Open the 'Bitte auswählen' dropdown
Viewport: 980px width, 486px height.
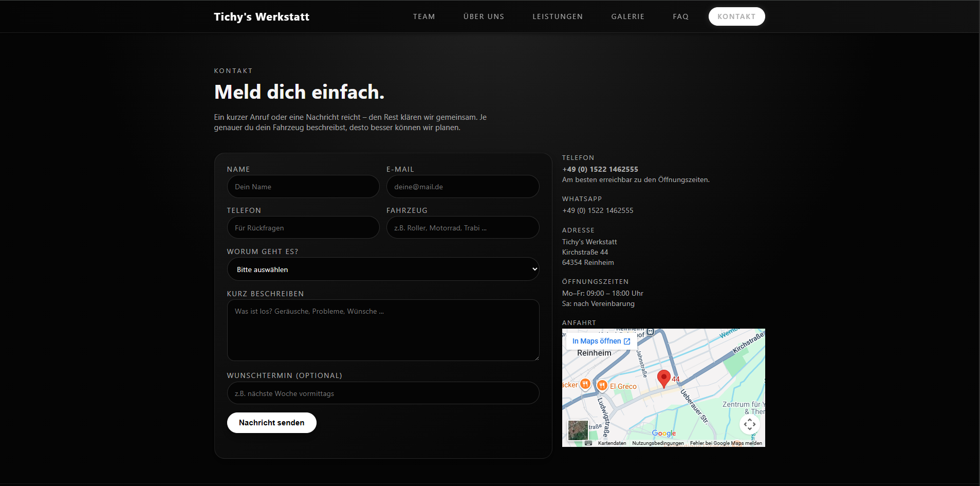point(383,269)
